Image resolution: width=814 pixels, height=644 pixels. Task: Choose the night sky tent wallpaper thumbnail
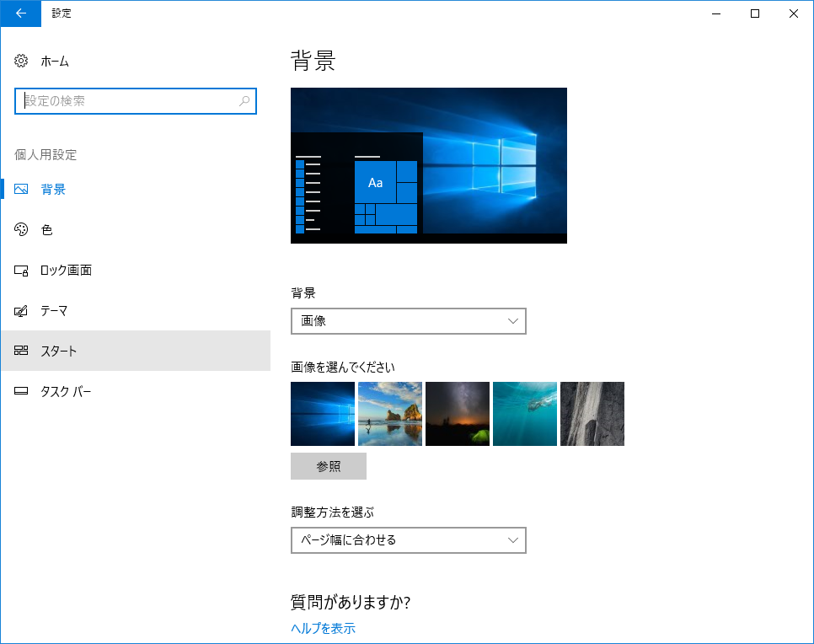point(458,414)
